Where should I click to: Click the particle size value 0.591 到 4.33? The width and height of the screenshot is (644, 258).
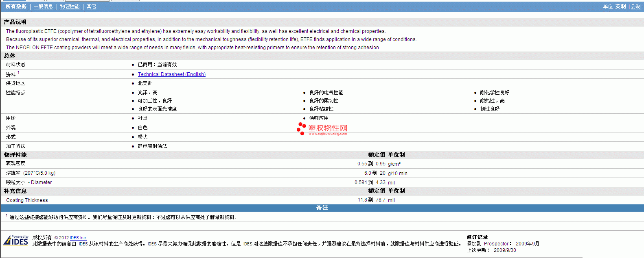pos(370,182)
